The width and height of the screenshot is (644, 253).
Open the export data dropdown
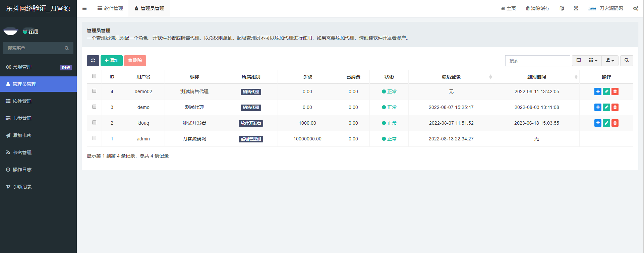(x=610, y=61)
